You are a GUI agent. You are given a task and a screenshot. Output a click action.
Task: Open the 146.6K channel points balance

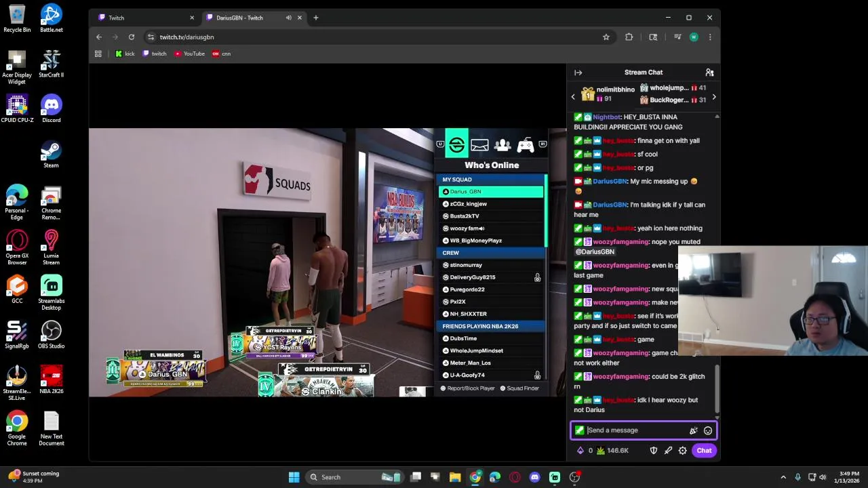(x=612, y=450)
